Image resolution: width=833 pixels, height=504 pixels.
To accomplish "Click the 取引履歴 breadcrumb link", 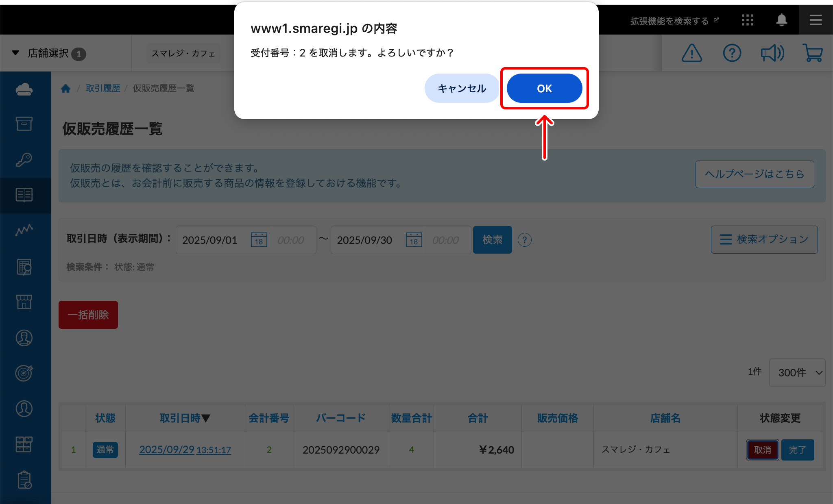I will [x=103, y=89].
